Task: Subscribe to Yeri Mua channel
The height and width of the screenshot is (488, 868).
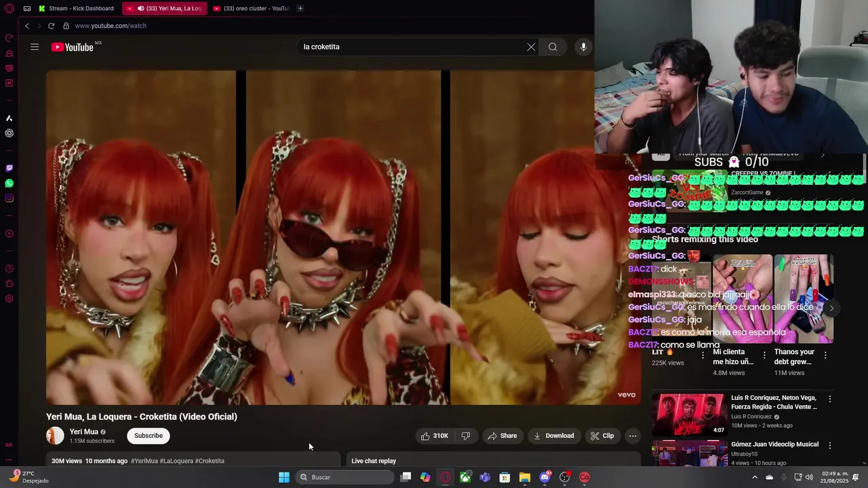Action: click(149, 436)
